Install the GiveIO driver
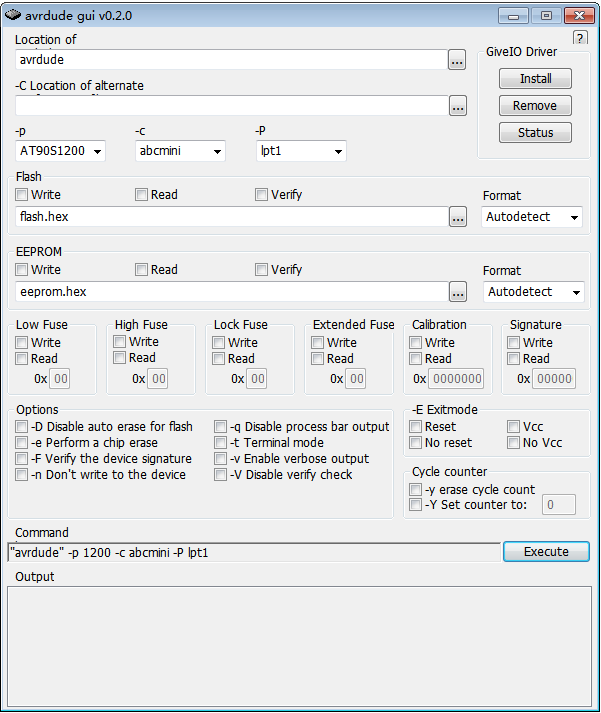601x713 pixels. pyautogui.click(x=535, y=79)
